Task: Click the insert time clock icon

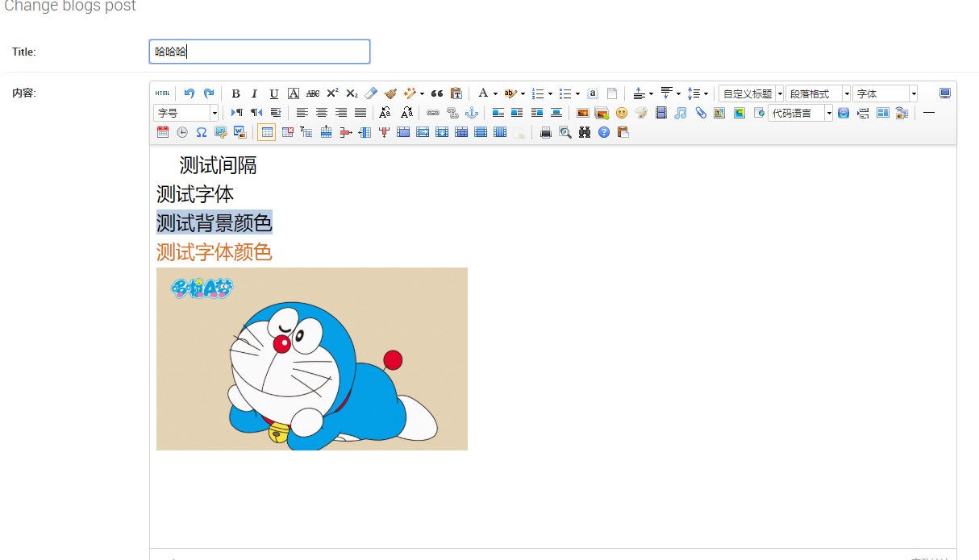Action: (x=182, y=132)
